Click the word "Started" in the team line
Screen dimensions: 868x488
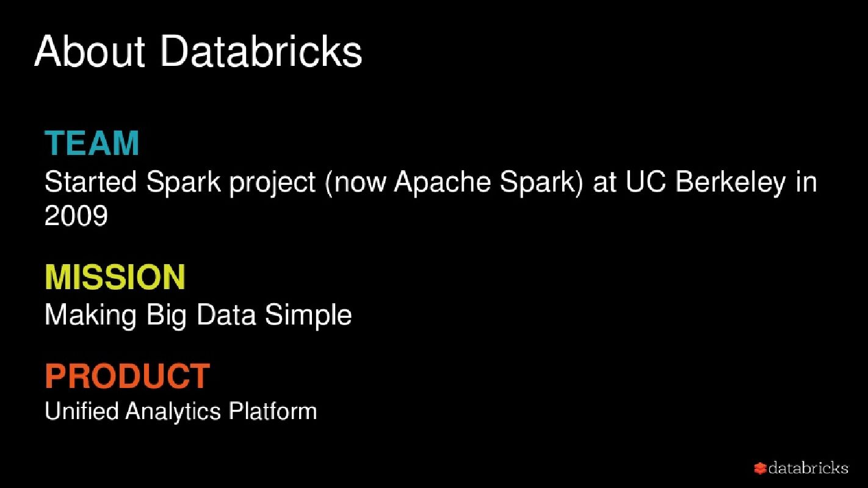pos(91,182)
